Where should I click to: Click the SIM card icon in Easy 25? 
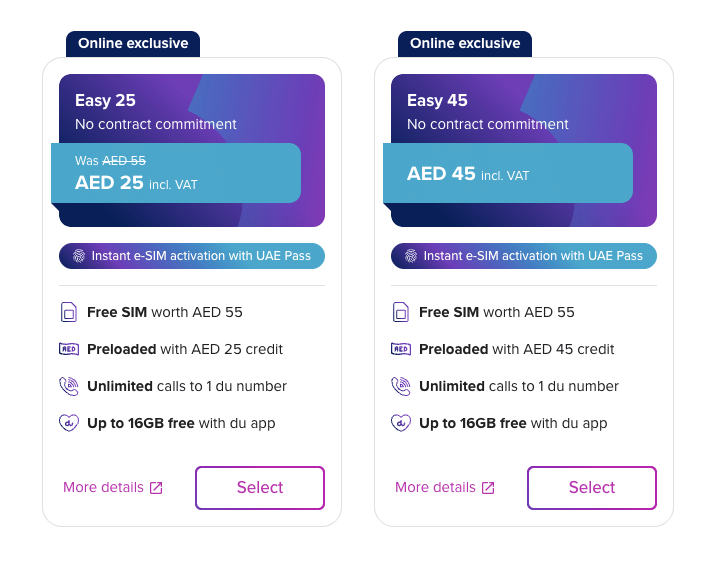point(69,312)
